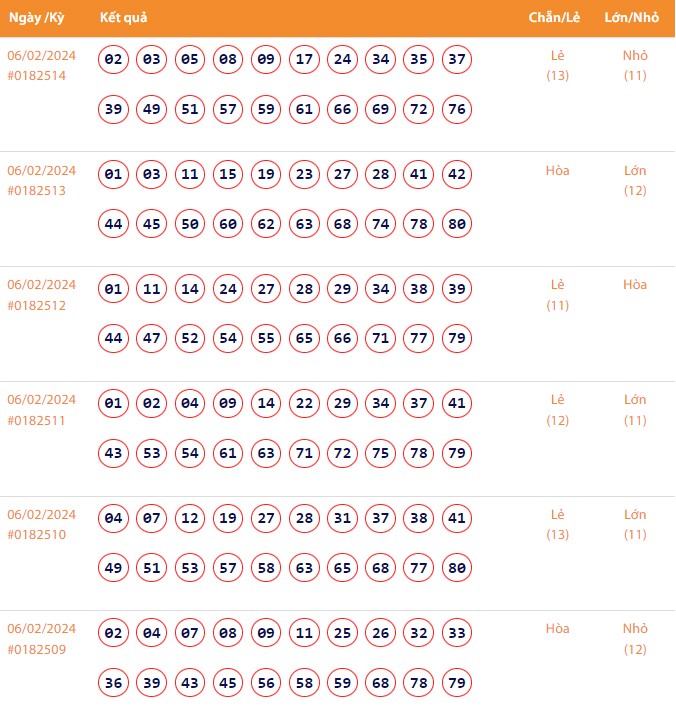
Task: Click ball 60 in draw #0182513
Action: coord(228,224)
